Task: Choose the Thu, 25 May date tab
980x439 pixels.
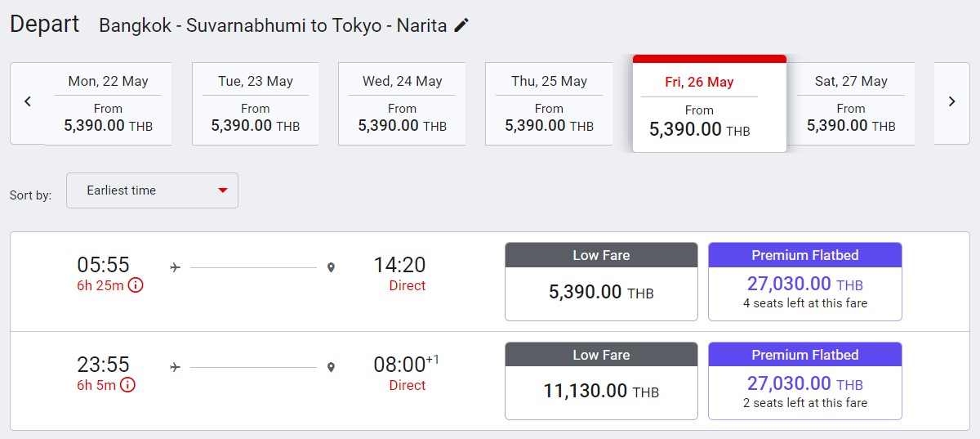Action: (x=549, y=104)
